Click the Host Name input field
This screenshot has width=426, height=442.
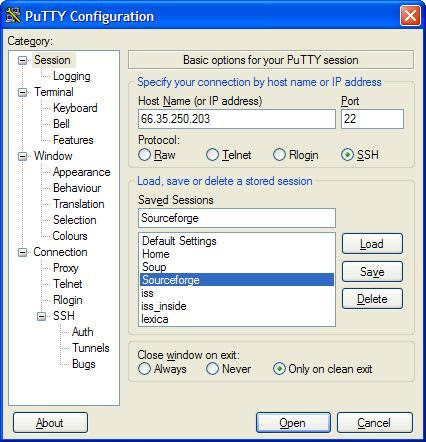pyautogui.click(x=237, y=119)
